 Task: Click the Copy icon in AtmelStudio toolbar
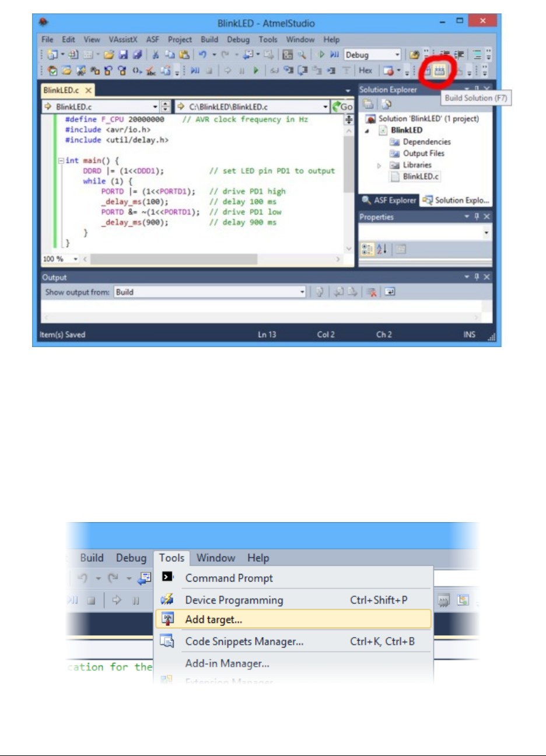[170, 55]
